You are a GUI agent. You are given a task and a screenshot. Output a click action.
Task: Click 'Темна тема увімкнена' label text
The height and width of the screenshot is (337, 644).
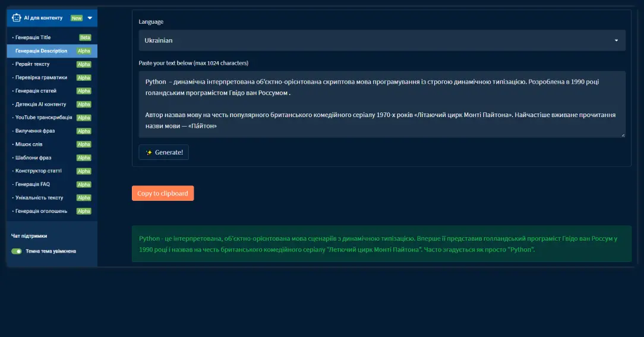(51, 251)
